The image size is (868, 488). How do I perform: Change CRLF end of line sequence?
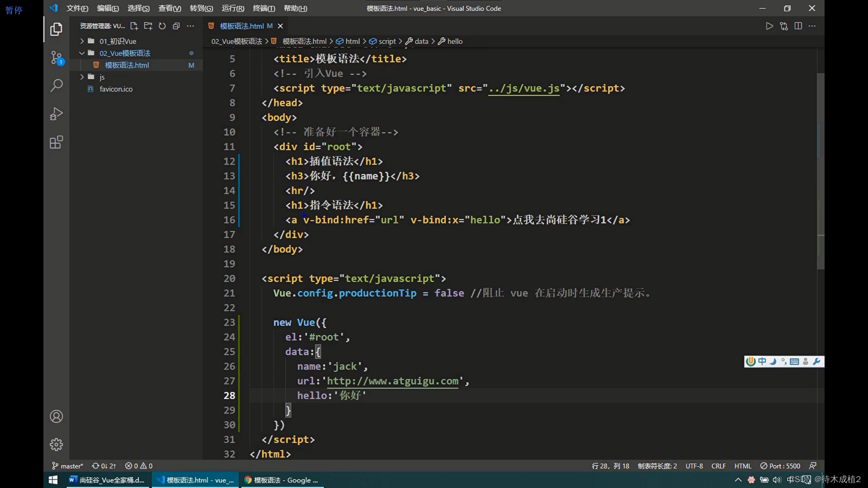[x=718, y=466]
